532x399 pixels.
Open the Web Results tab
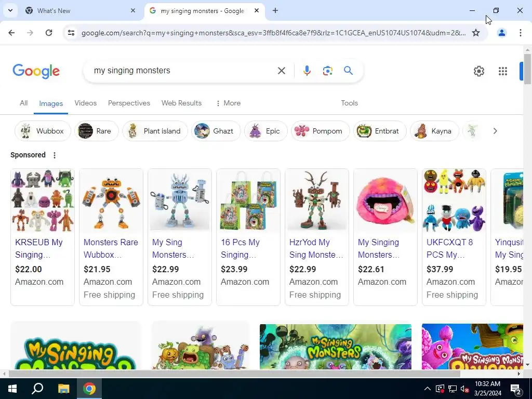(x=181, y=103)
